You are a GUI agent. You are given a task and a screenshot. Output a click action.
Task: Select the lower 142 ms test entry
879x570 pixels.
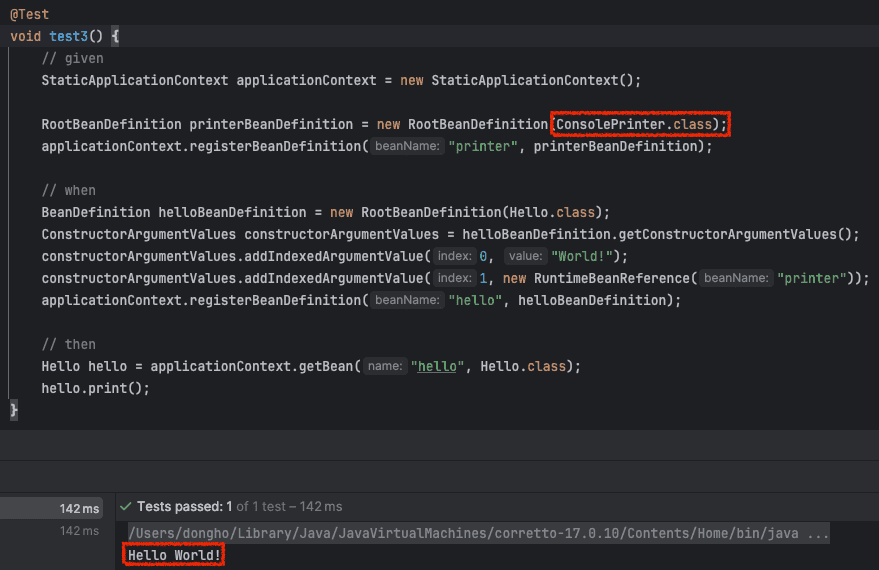tap(79, 531)
